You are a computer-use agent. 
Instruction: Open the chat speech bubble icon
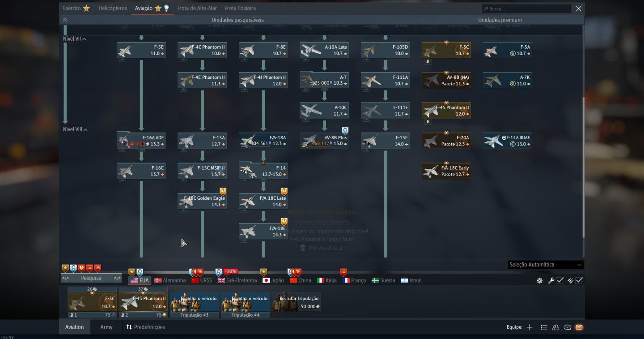[568, 327]
